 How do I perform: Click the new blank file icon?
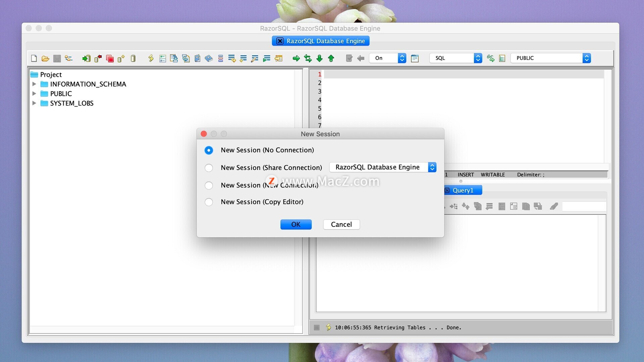(x=34, y=58)
